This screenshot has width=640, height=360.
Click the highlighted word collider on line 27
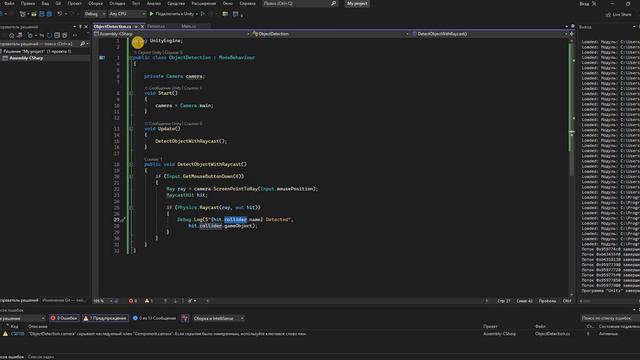[x=236, y=220]
